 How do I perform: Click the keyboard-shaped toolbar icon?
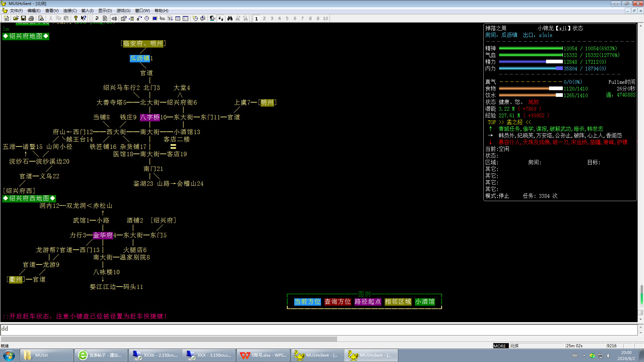click(x=162, y=18)
